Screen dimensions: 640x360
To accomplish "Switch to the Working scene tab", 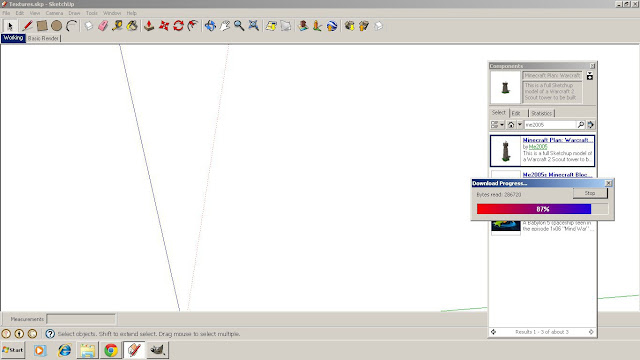I will [x=13, y=38].
